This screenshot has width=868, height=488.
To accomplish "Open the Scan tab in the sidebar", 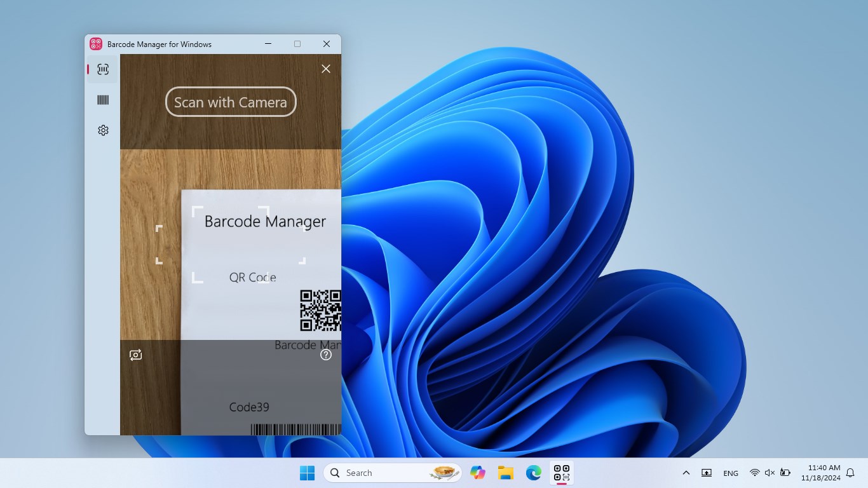I will tap(103, 69).
